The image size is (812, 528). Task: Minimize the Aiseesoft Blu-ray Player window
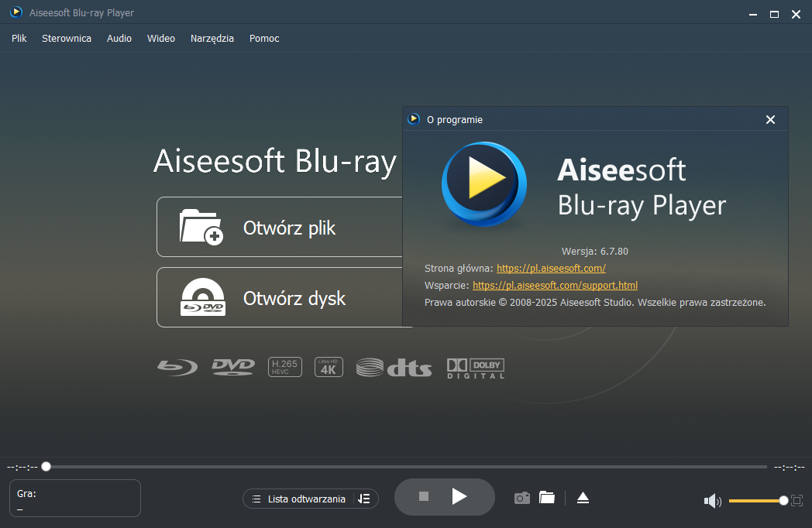tap(753, 15)
